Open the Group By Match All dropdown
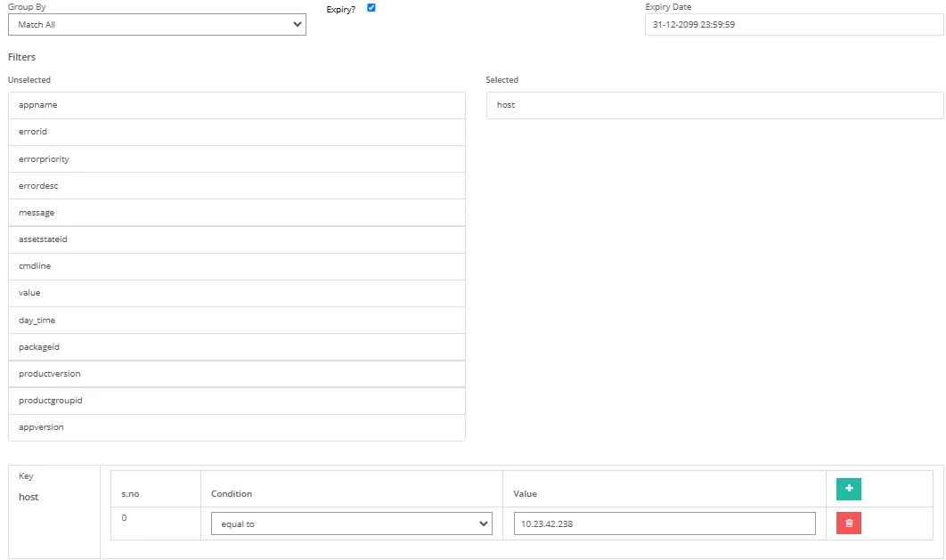 click(x=157, y=25)
